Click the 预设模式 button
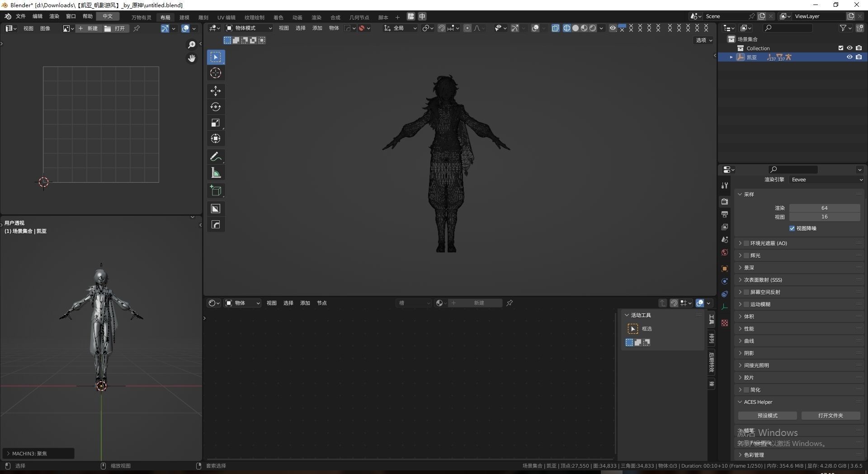Image resolution: width=868 pixels, height=474 pixels. [x=768, y=416]
